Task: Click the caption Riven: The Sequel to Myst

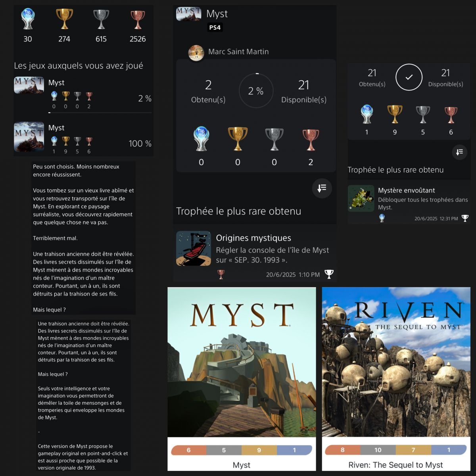Action: pyautogui.click(x=396, y=465)
